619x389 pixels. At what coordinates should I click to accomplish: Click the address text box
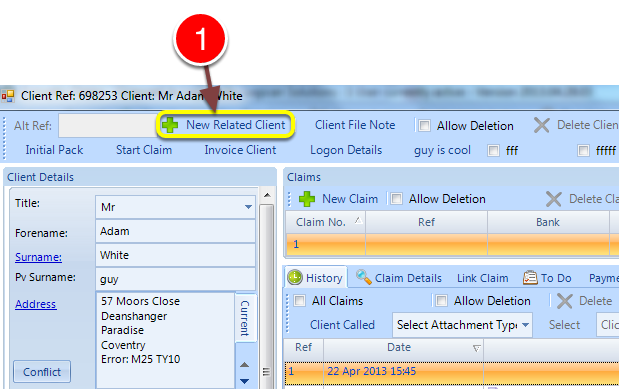click(165, 340)
